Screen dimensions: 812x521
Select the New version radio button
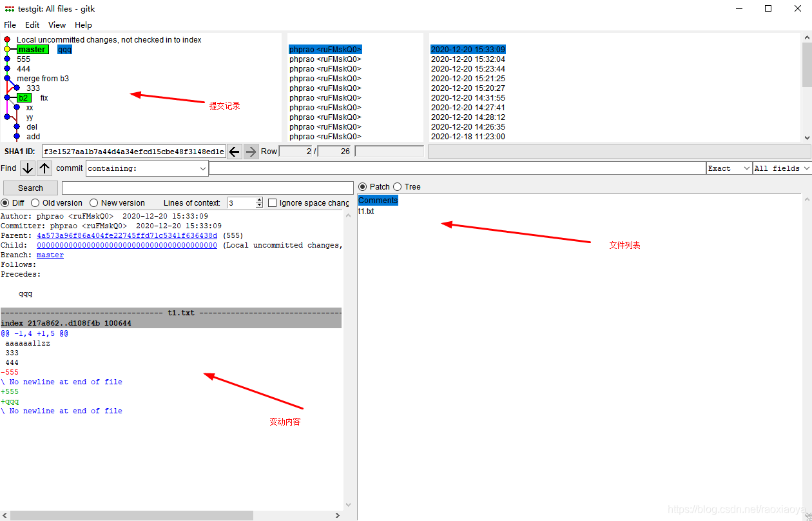coord(94,202)
